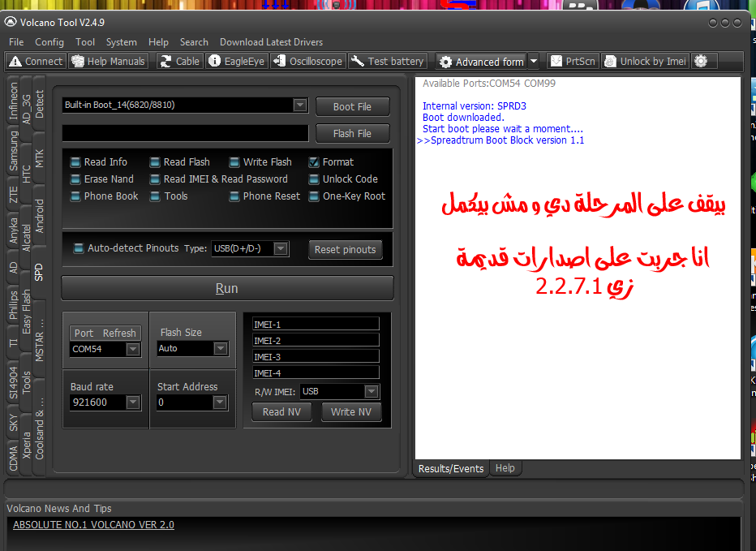Viewport: 756px width, 551px height.
Task: Click the Reset pinouts button
Action: click(x=346, y=249)
